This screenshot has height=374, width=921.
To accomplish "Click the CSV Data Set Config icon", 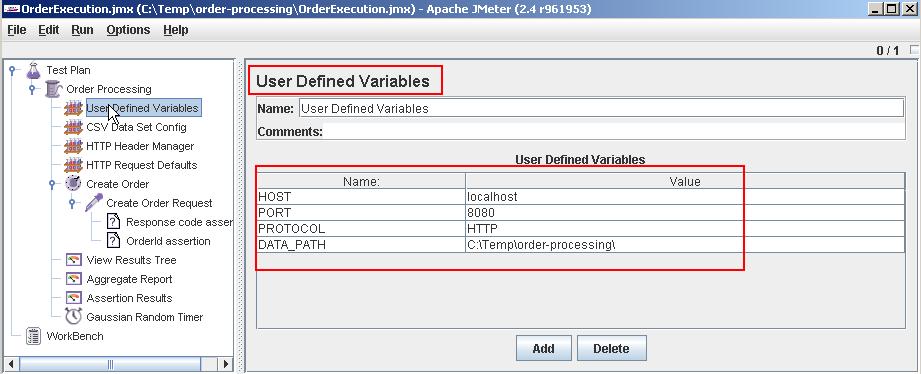I will coord(73,127).
